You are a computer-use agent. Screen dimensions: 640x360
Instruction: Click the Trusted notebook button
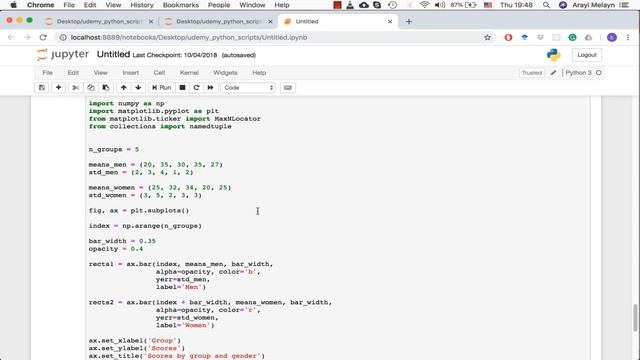(x=531, y=73)
